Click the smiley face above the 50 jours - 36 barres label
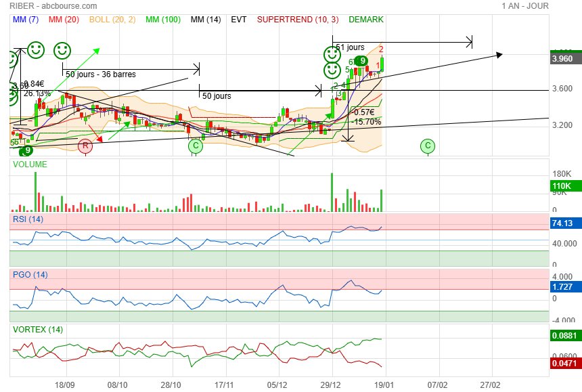The image size is (582, 392). pyautogui.click(x=62, y=49)
